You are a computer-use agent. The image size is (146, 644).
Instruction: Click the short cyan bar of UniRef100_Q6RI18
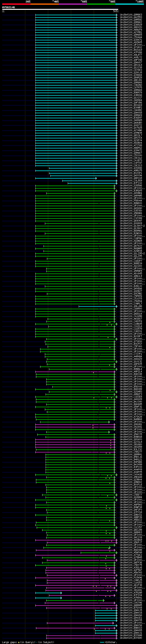click(66, 178)
